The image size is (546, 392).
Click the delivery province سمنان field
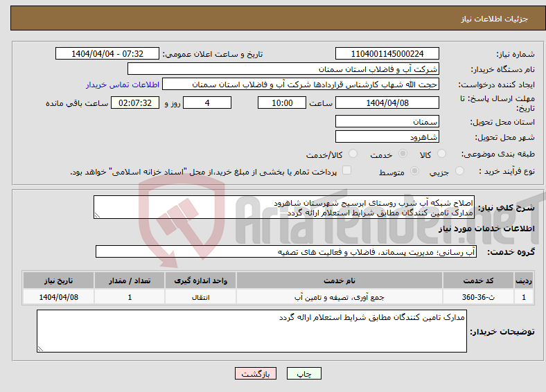pyautogui.click(x=387, y=121)
